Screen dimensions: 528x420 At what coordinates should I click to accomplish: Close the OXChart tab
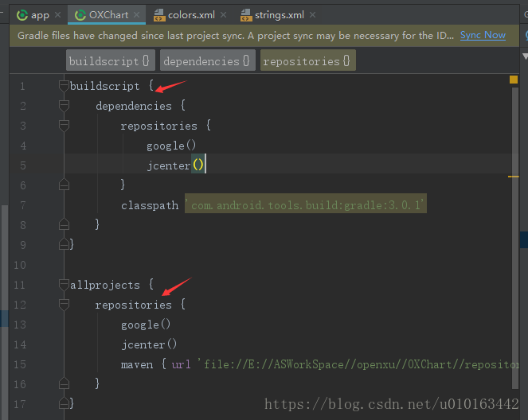click(136, 15)
